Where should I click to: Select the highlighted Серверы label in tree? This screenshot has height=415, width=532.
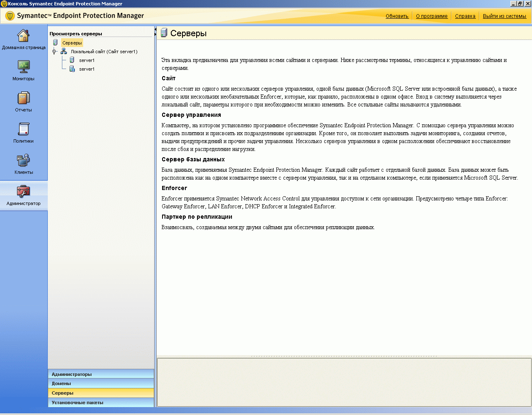[x=72, y=43]
